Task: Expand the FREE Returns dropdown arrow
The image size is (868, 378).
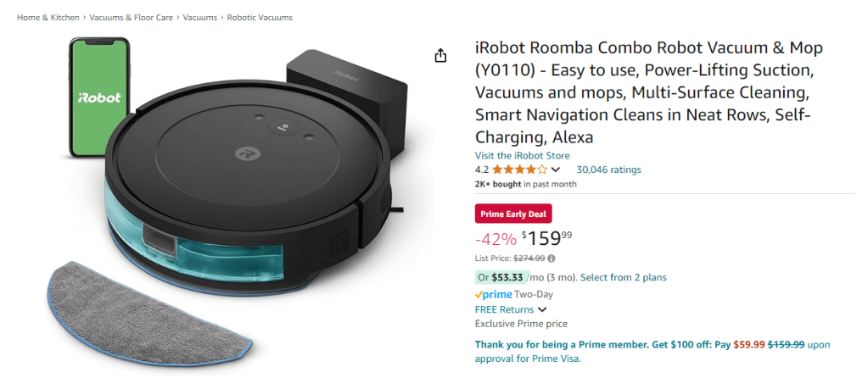Action: click(x=542, y=309)
